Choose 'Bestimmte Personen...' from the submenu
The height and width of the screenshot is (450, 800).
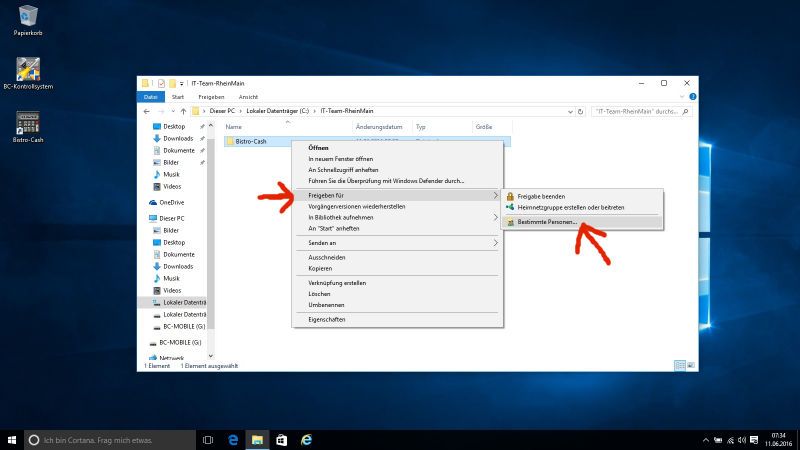coord(547,221)
